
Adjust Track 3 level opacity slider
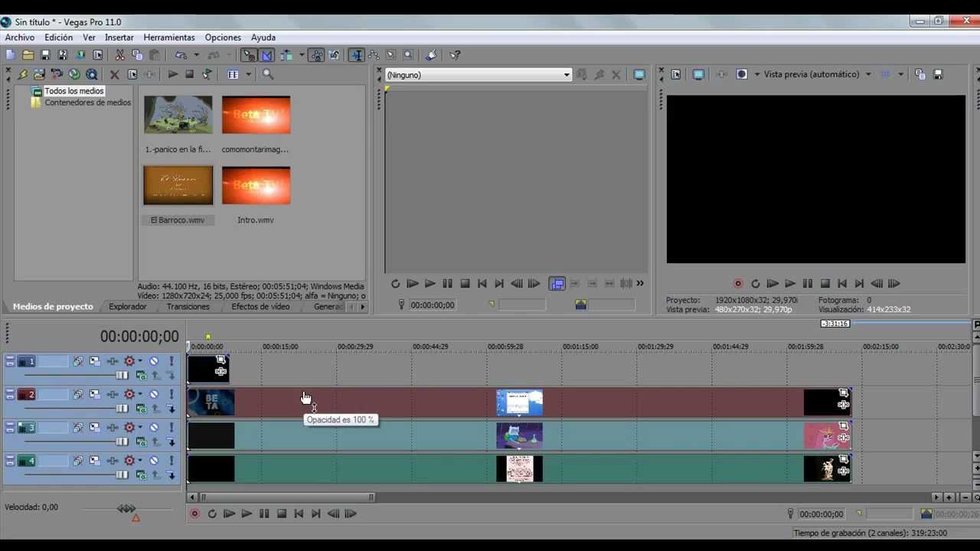122,442
